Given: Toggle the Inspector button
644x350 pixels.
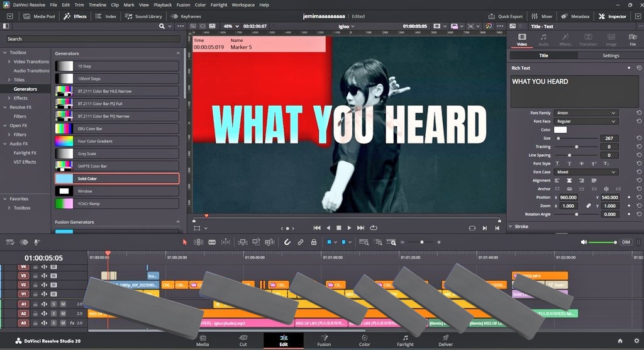Looking at the screenshot, I should [613, 16].
